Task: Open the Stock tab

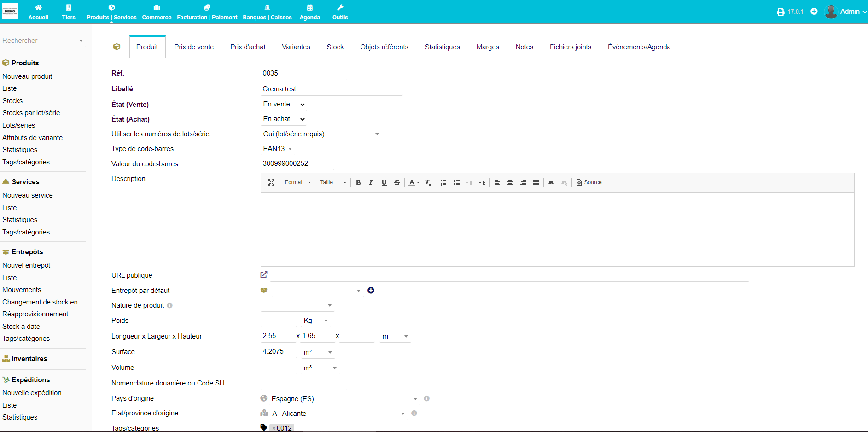Action: pyautogui.click(x=335, y=47)
